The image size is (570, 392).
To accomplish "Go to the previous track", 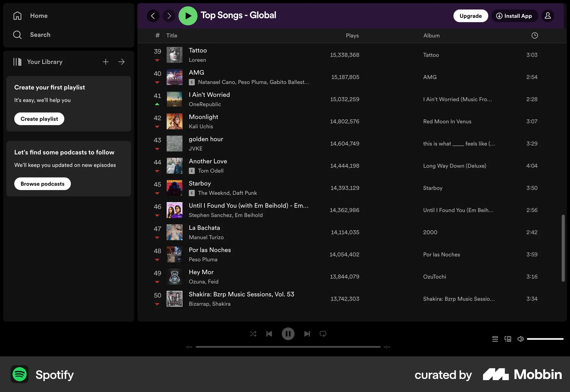I will [x=269, y=334].
